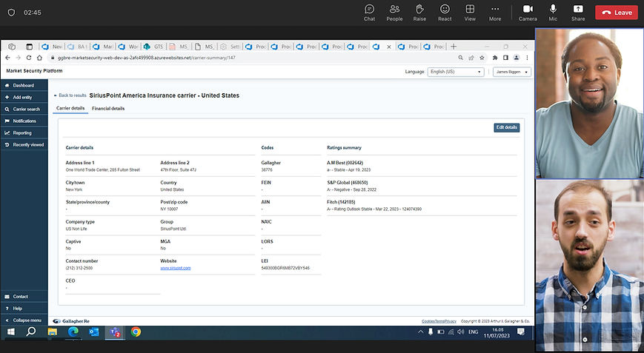Viewport: 644px width, 353px height.
Task: Click the LEI code value
Action: [x=285, y=268]
